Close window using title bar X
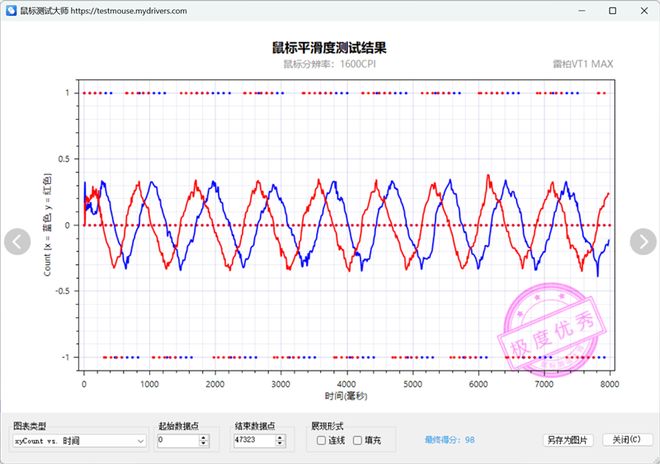The width and height of the screenshot is (660, 464). pyautogui.click(x=642, y=9)
